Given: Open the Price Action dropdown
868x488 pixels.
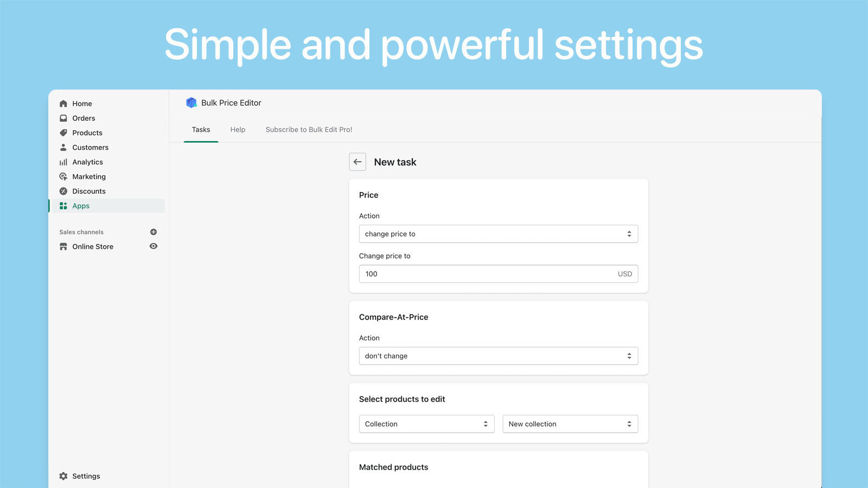Looking at the screenshot, I should pyautogui.click(x=498, y=234).
